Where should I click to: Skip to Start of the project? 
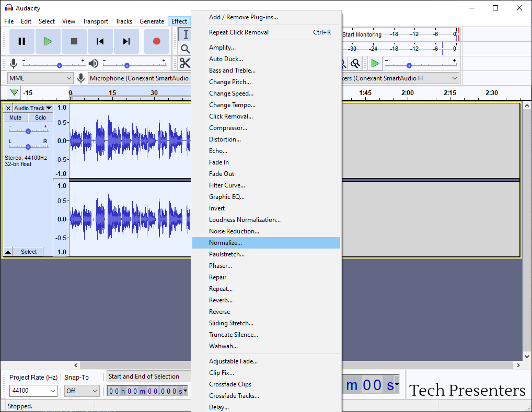click(x=100, y=41)
